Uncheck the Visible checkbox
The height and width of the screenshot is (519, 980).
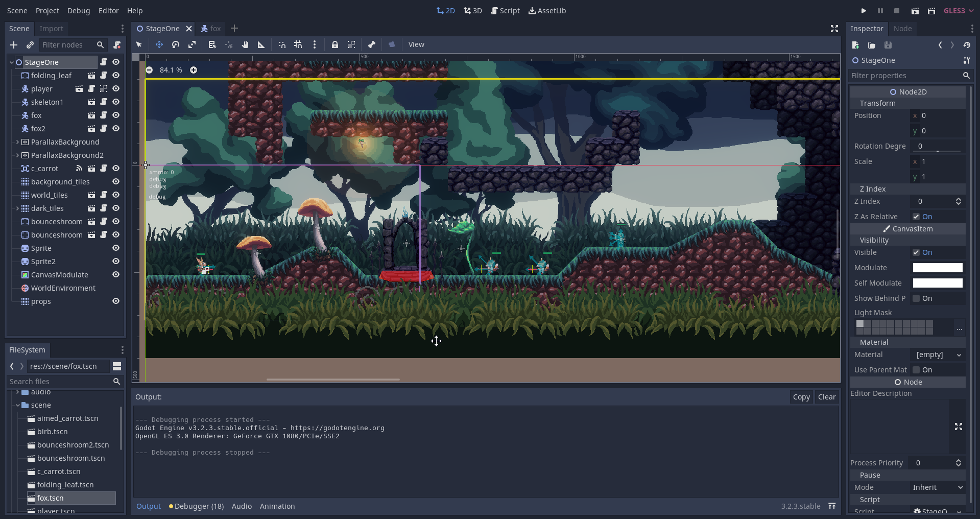click(916, 252)
